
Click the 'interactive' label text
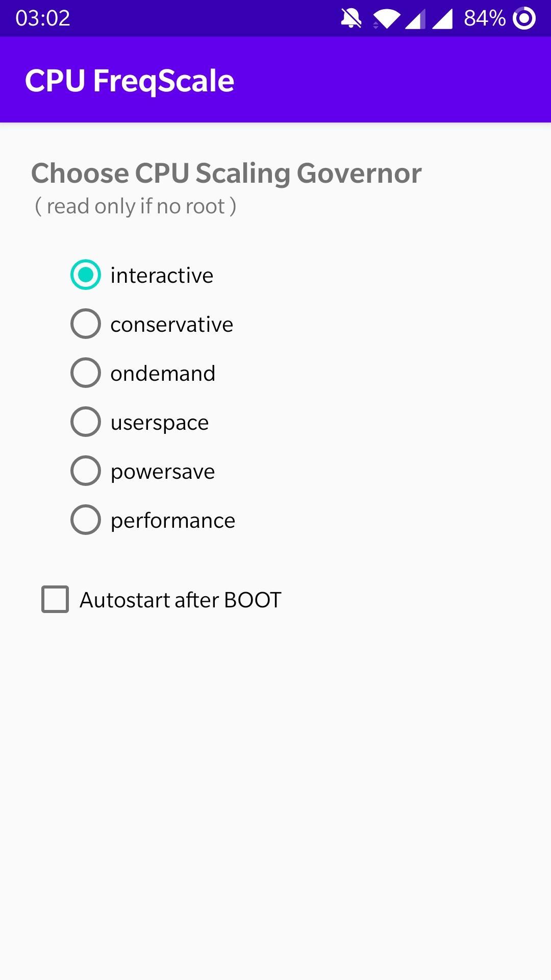162,275
